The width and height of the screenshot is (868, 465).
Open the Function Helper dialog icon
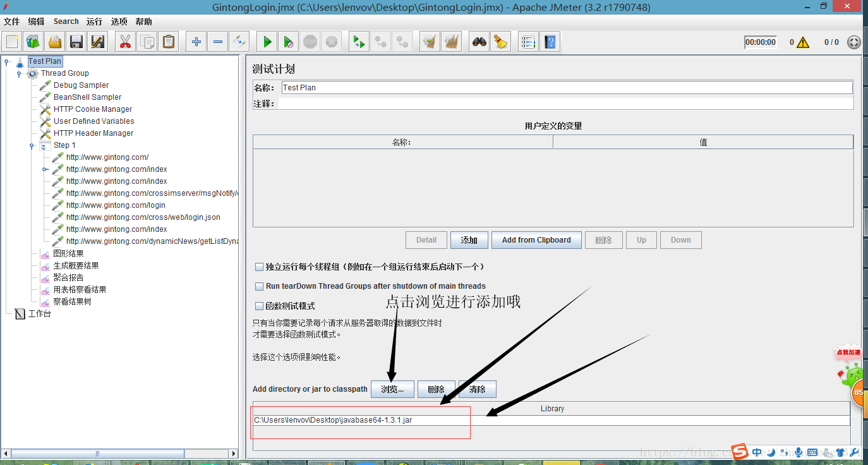click(528, 42)
